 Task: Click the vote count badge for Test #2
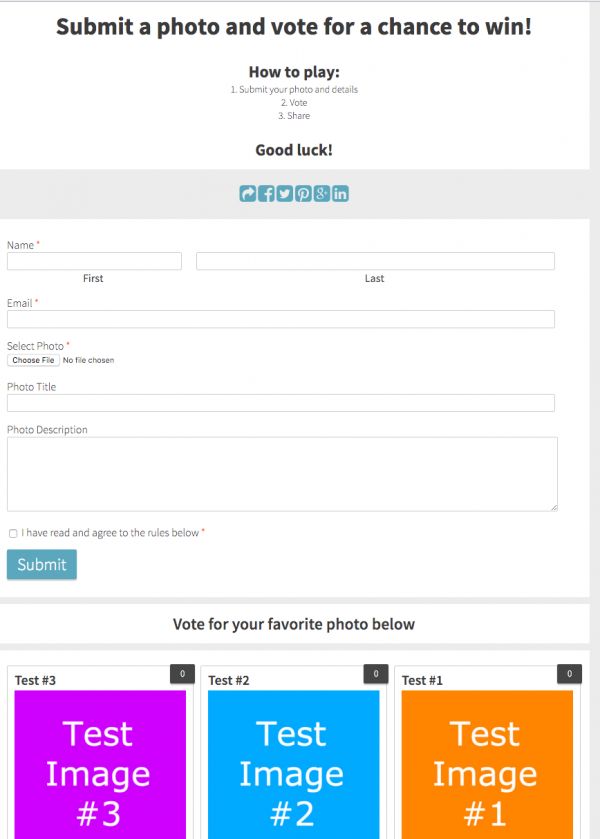tap(376, 674)
